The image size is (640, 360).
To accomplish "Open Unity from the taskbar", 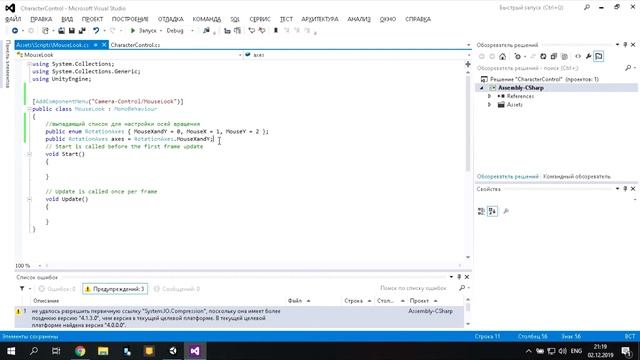I will 173,351.
